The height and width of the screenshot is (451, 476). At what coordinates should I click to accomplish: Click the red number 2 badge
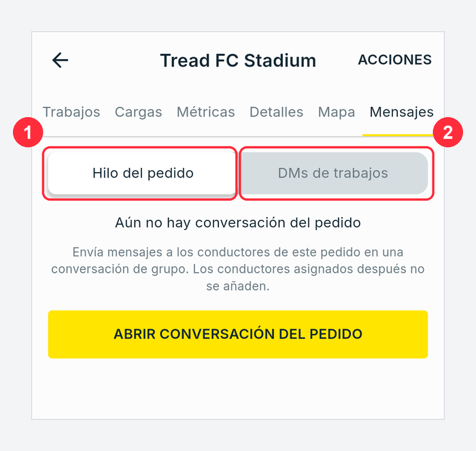(x=447, y=133)
